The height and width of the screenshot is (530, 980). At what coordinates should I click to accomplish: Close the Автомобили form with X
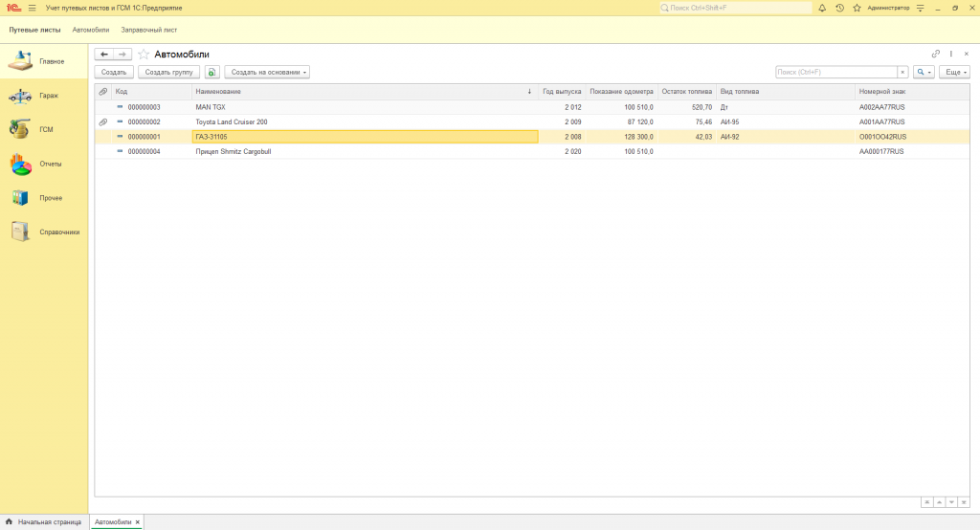(x=967, y=54)
